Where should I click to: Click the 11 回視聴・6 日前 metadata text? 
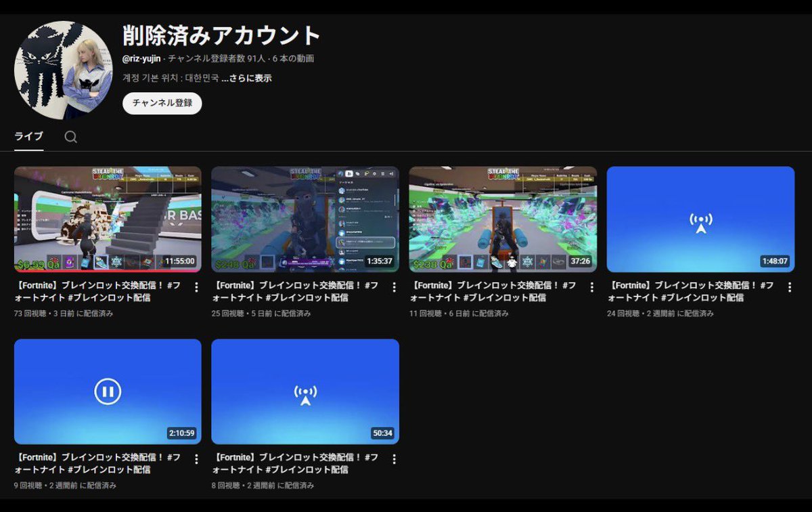point(459,314)
